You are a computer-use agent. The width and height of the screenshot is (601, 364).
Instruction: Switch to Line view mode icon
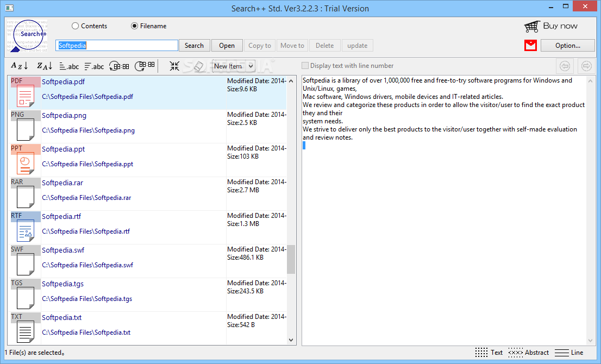click(x=561, y=353)
